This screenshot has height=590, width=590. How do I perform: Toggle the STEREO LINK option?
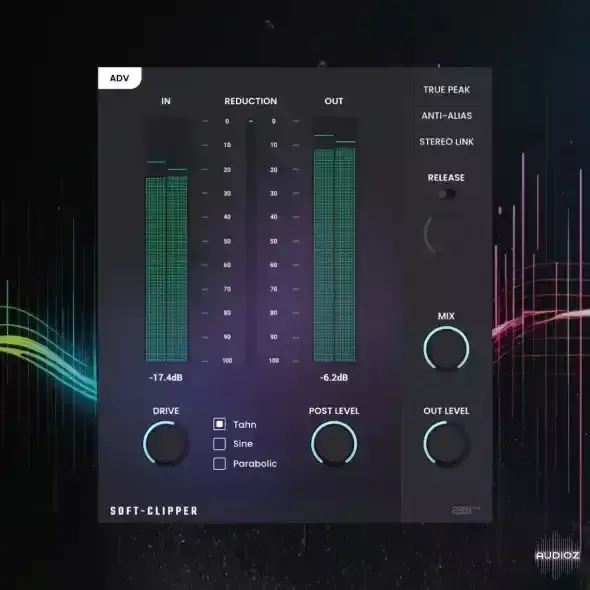446,141
